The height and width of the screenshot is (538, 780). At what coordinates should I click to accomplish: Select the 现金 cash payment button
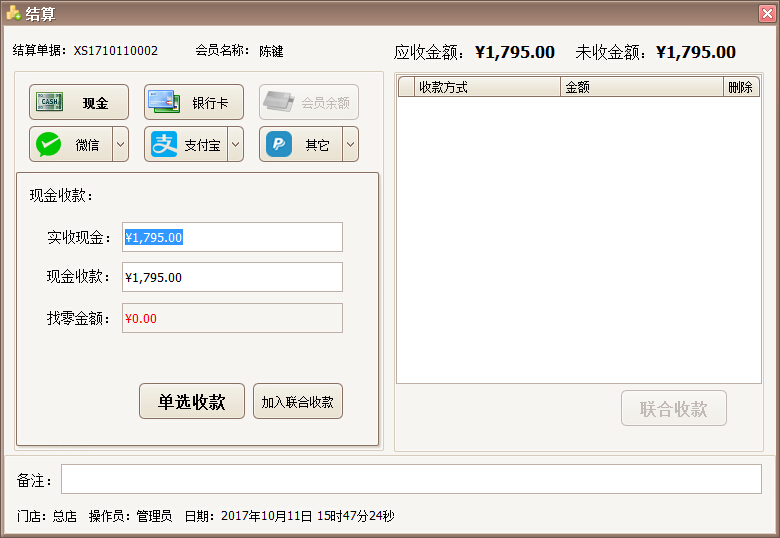click(79, 102)
